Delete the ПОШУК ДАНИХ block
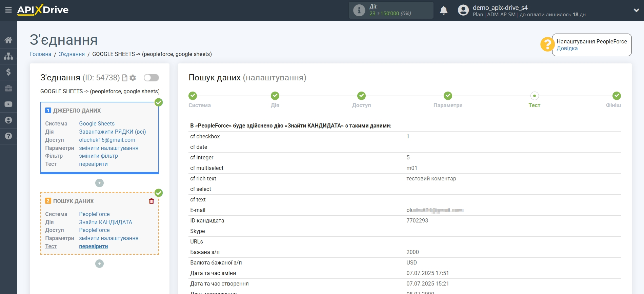Screen dimensions: 644x294 [x=152, y=201]
